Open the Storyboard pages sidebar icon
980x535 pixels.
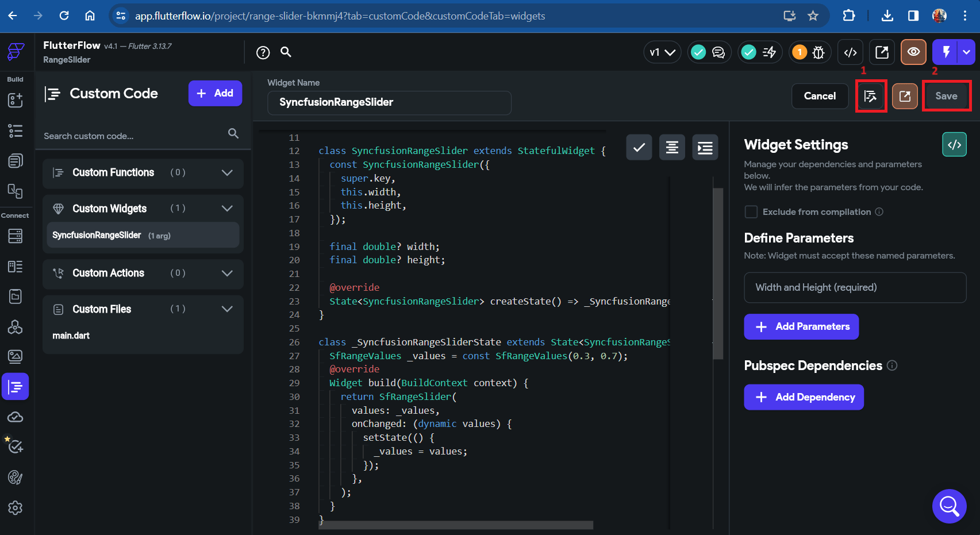coord(16,161)
